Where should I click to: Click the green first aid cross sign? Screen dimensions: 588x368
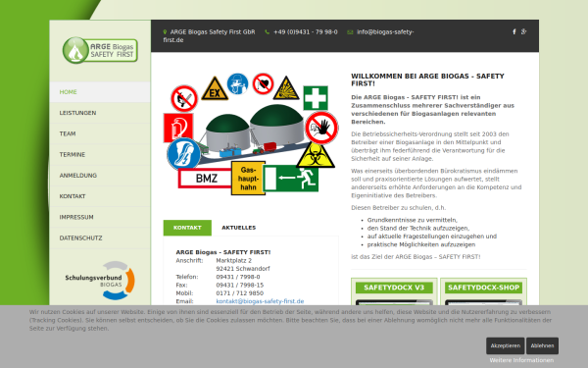(x=316, y=98)
